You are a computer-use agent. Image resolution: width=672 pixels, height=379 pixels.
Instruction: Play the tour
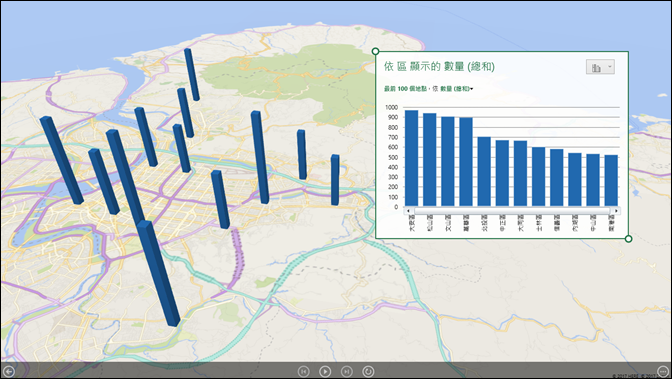[x=325, y=371]
